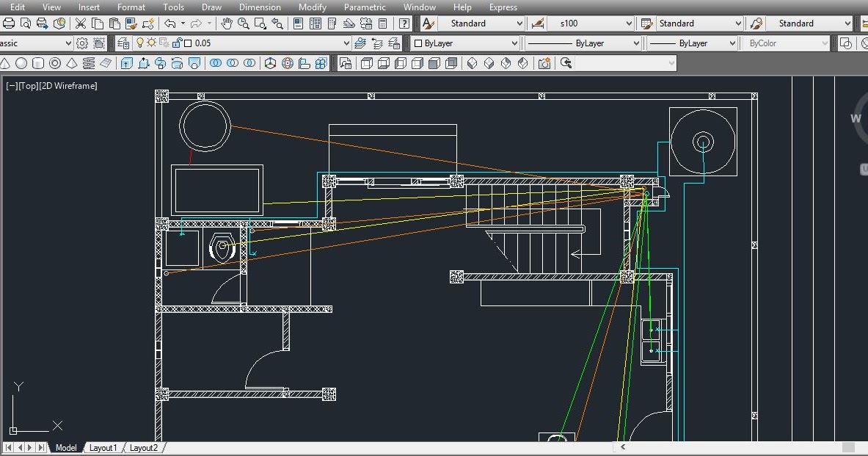The image size is (868, 456).
Task: Expand the linetype ByLayer dropdown
Action: 635,43
